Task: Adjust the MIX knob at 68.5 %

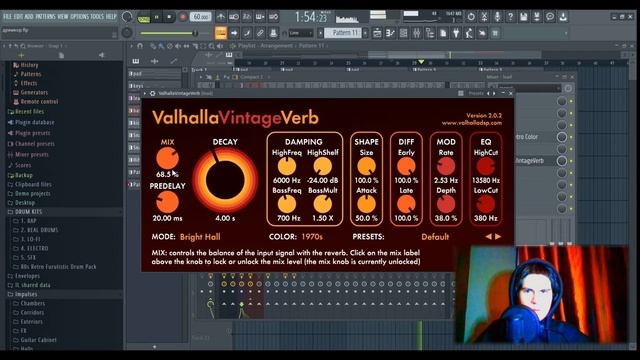Action: [167, 158]
